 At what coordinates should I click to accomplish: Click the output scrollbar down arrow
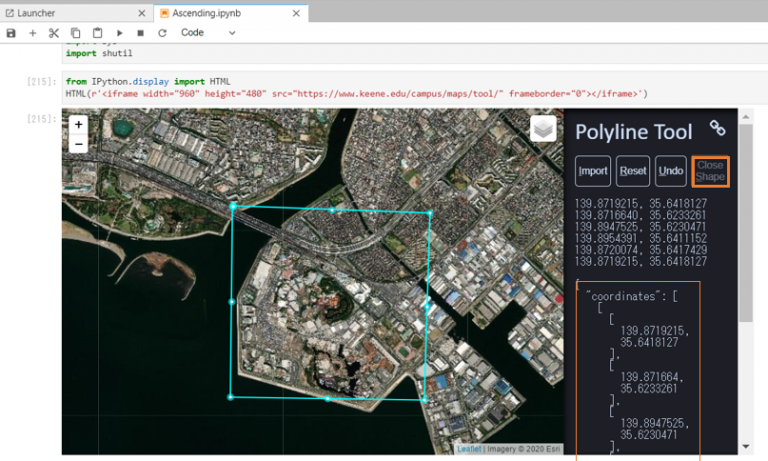coord(745,446)
